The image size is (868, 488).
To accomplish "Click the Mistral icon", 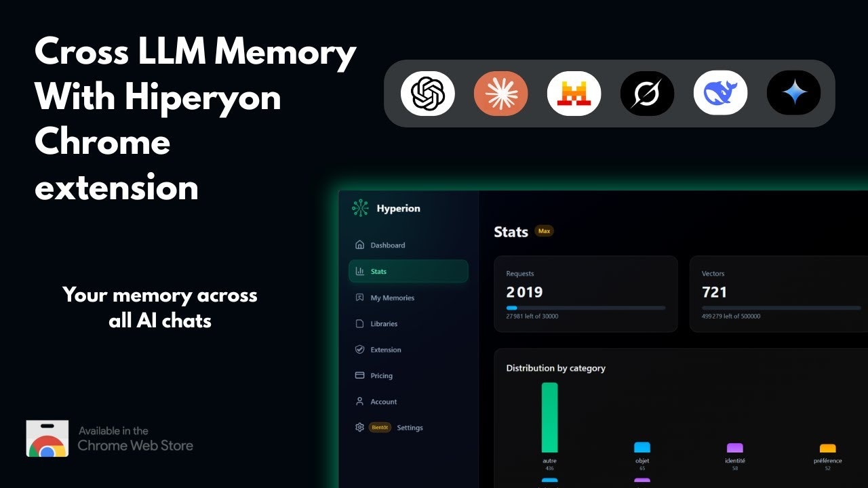I will coord(574,93).
